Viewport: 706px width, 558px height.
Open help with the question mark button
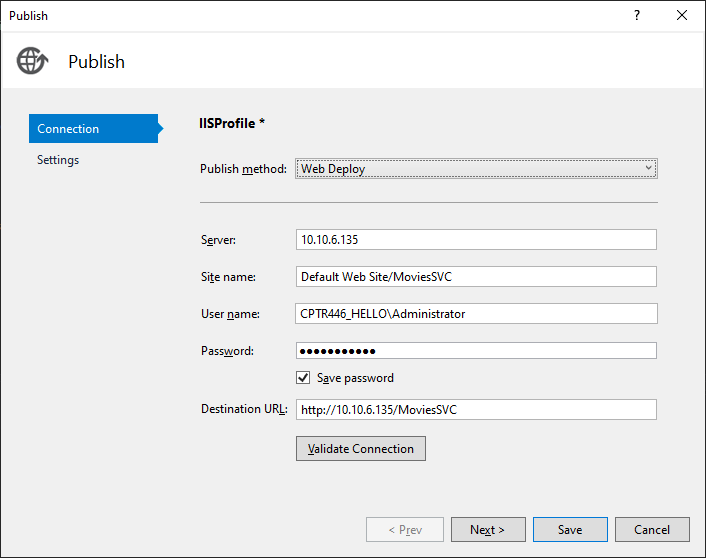tap(637, 15)
